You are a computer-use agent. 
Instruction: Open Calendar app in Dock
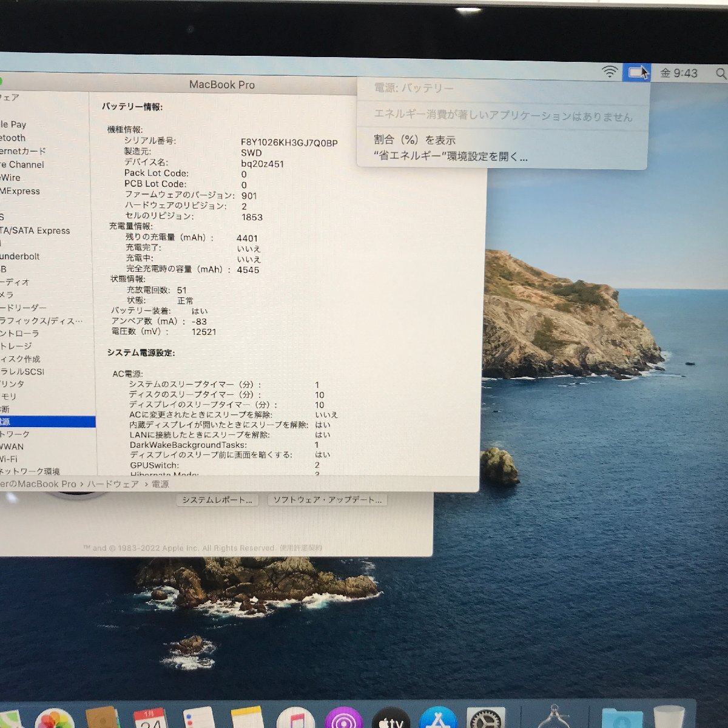[151, 718]
